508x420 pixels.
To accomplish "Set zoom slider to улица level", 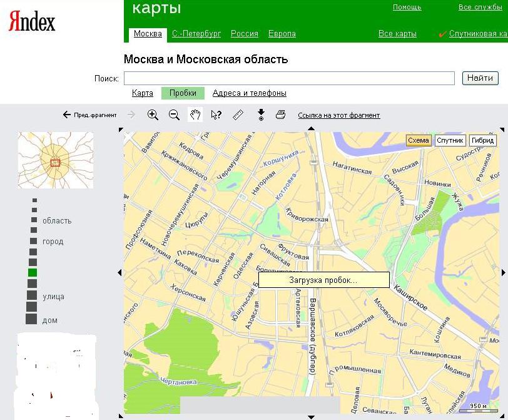I will tap(32, 295).
